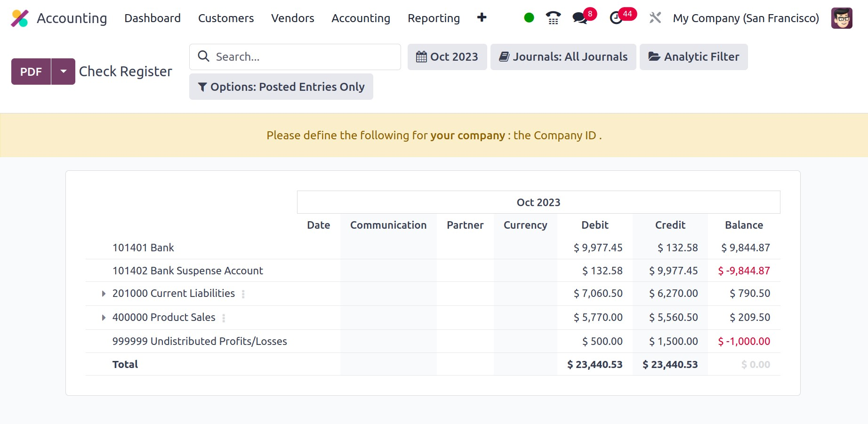This screenshot has height=424, width=868.
Task: Open the chat messages icon
Action: (x=580, y=18)
